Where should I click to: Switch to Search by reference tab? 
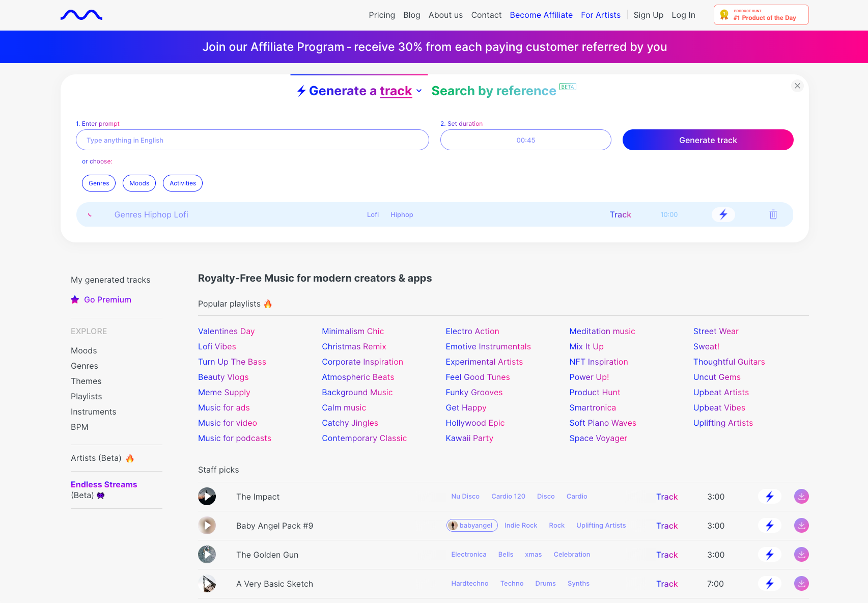pos(494,91)
